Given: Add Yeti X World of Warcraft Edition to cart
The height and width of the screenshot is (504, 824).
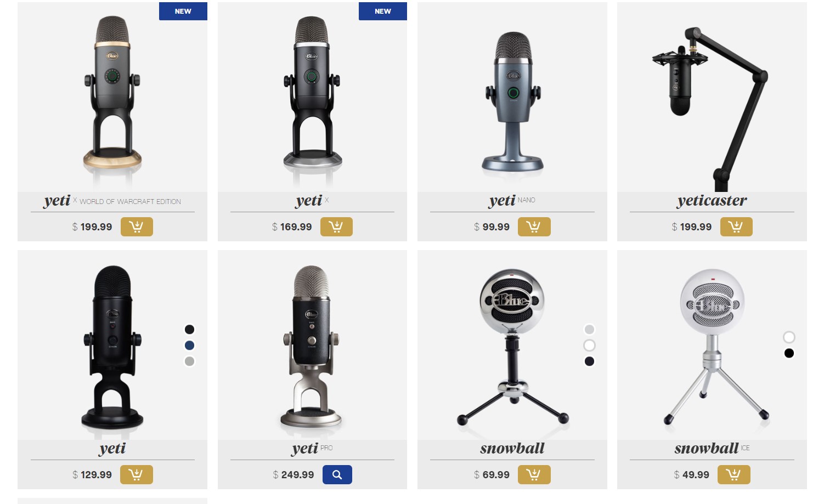Looking at the screenshot, I should [137, 226].
